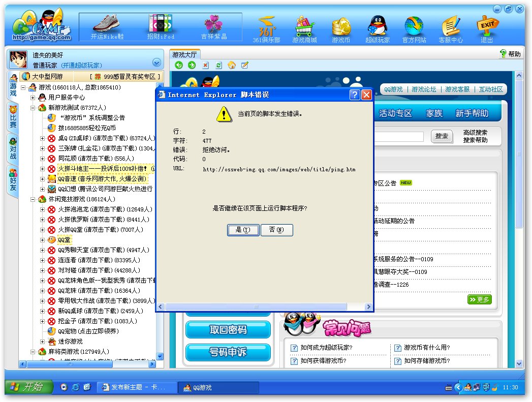Viewport: 532px width, 402px height.
Task: Switch to the 游戏 side tab
Action: [x=13, y=85]
